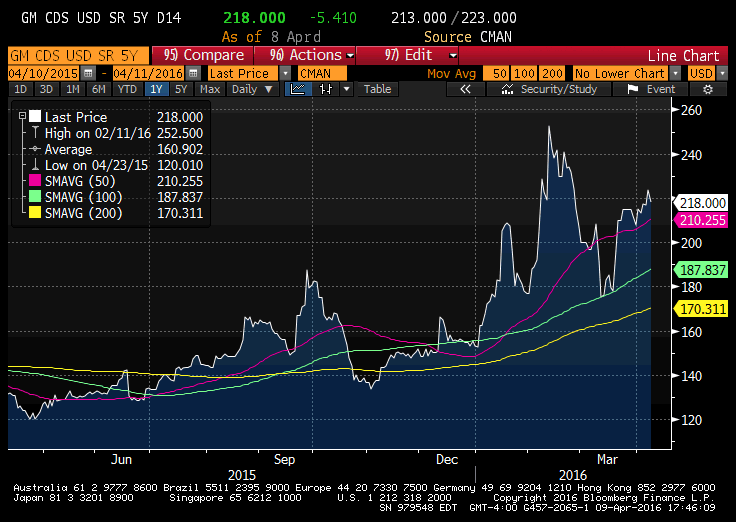The width and height of the screenshot is (736, 522).
Task: Switch to the Table view
Action: tap(377, 89)
